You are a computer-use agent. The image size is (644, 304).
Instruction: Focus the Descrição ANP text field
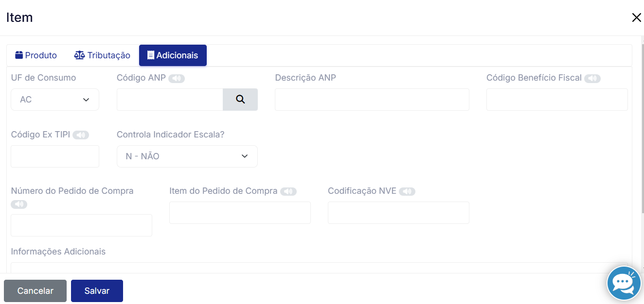pos(372,100)
